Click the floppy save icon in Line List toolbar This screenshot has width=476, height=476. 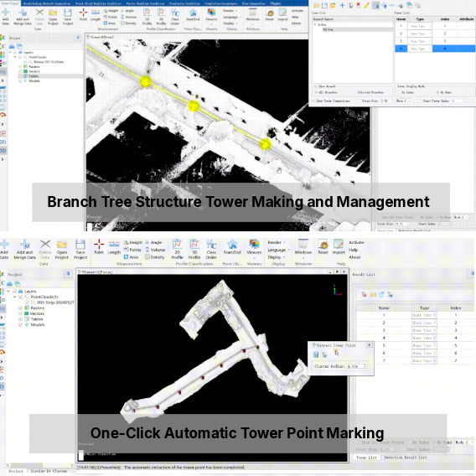pos(324,5)
